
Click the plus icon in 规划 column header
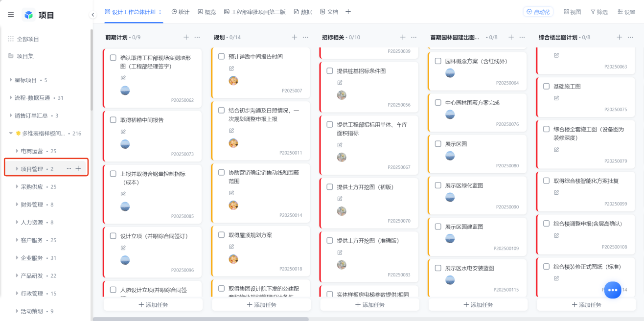pyautogui.click(x=295, y=37)
